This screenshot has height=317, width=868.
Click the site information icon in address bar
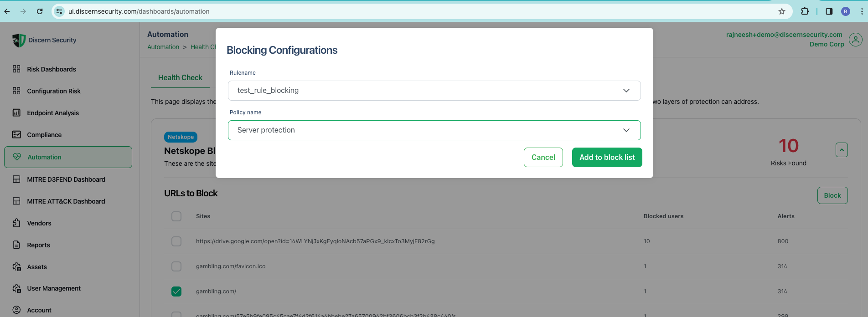pyautogui.click(x=59, y=11)
